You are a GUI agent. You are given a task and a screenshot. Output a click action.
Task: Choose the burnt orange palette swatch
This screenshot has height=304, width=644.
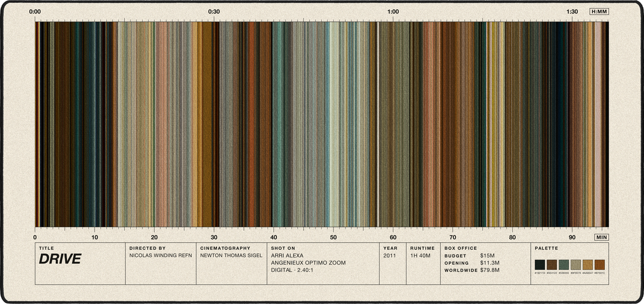click(x=600, y=264)
